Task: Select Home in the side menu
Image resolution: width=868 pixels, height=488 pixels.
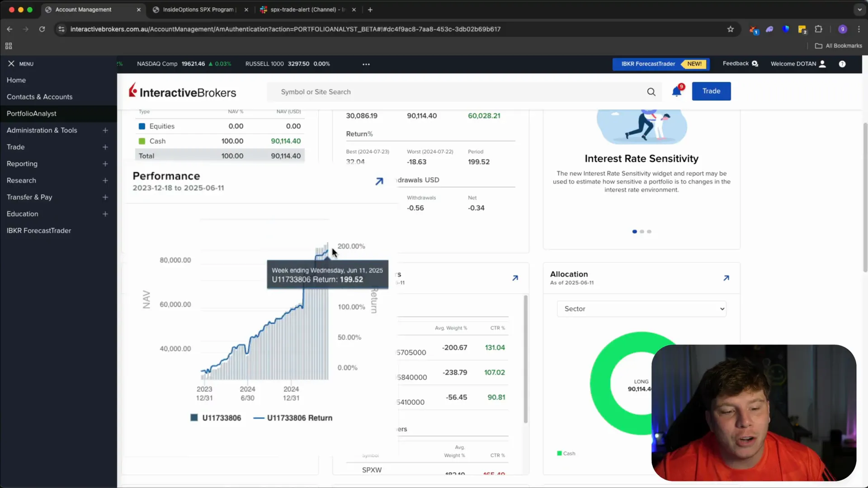Action: [16, 80]
